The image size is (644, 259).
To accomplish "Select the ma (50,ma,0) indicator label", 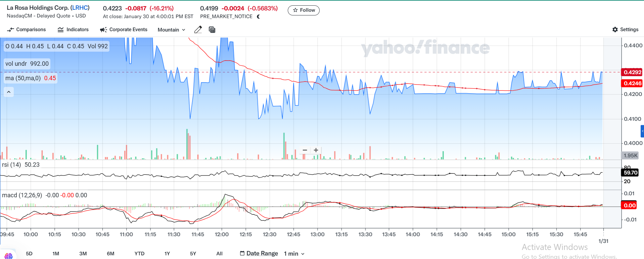I will (23, 78).
